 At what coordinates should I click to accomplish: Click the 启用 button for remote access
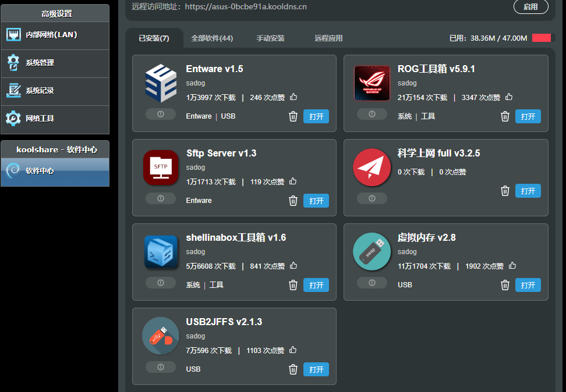[530, 6]
